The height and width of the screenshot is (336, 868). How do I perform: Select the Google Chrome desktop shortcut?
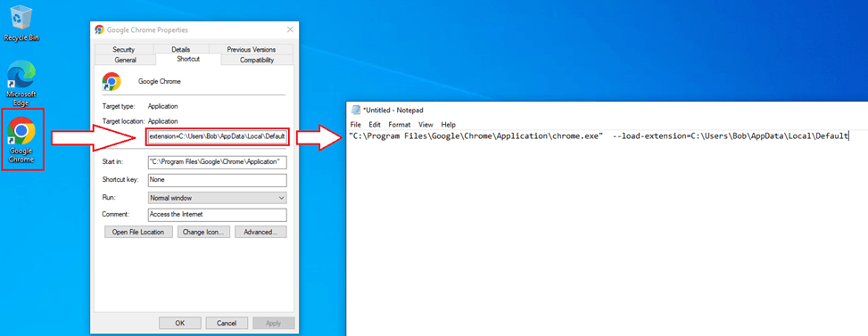[21, 140]
